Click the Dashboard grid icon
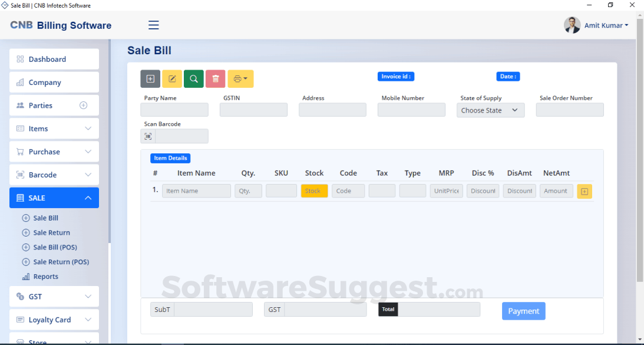Image resolution: width=644 pixels, height=345 pixels. 20,59
